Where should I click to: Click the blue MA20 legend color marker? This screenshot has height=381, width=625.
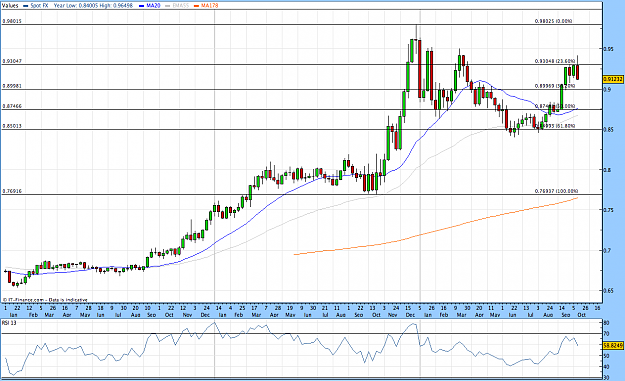tap(142, 6)
